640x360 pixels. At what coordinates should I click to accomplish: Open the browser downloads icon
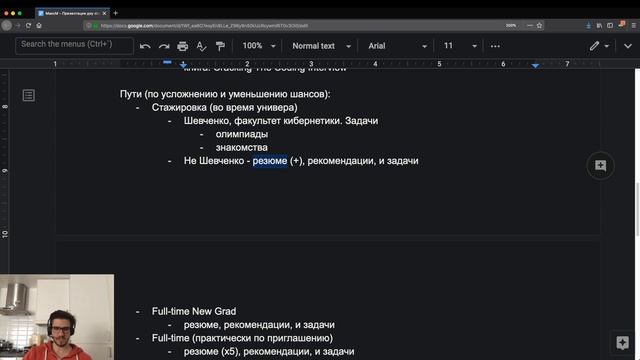588,25
